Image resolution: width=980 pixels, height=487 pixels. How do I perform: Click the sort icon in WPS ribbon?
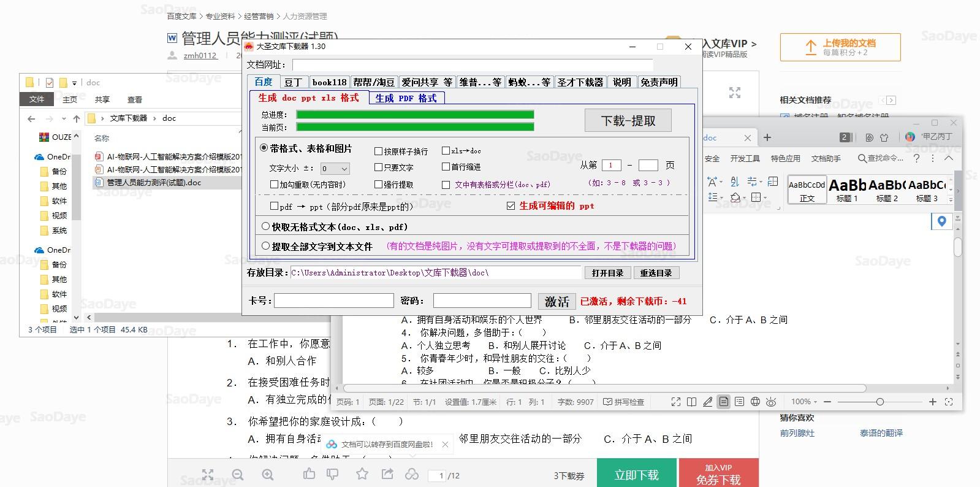pos(735,182)
